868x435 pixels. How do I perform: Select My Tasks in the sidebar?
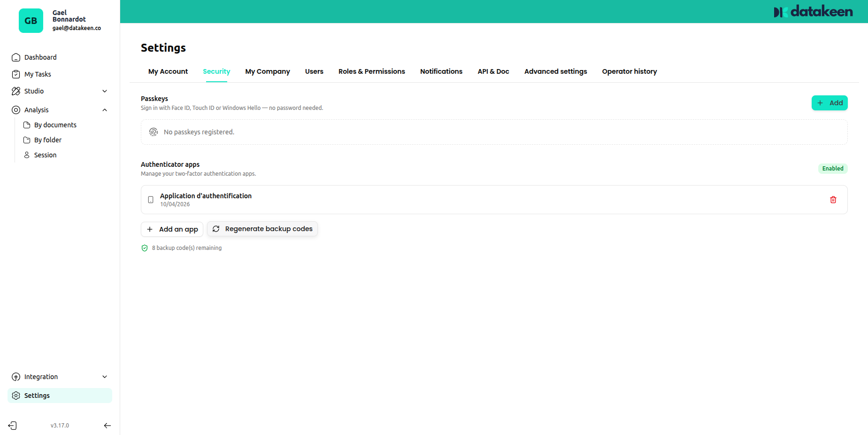pos(38,74)
